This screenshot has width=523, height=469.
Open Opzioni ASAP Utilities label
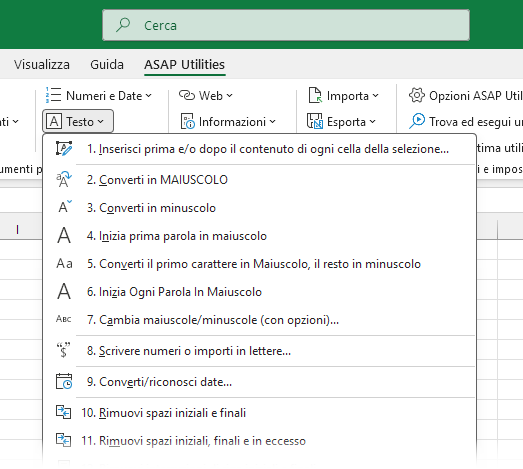pyautogui.click(x=476, y=96)
